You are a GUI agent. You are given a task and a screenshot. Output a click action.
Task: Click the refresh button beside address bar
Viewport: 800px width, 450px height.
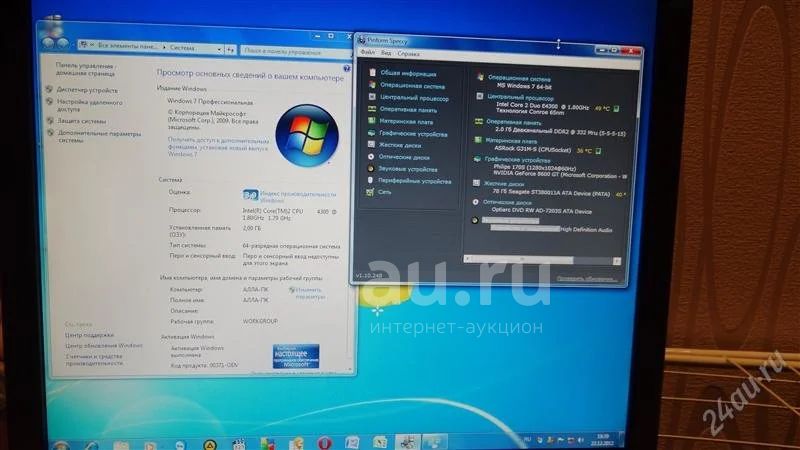[231, 50]
